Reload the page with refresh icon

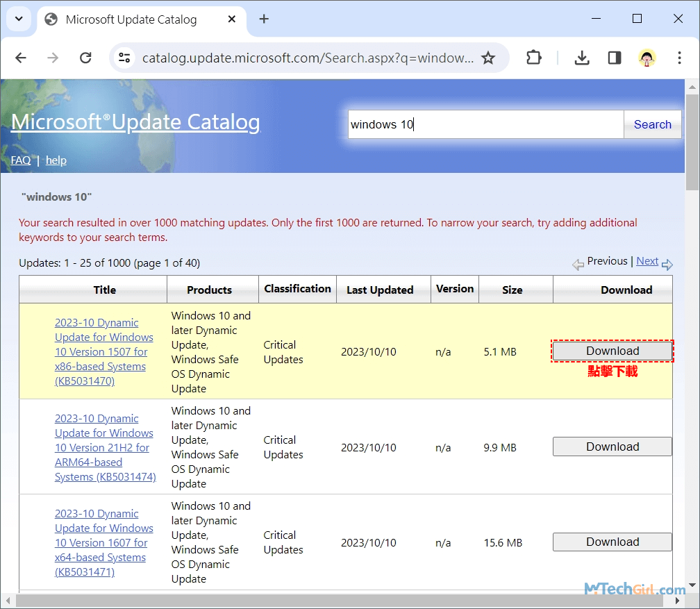85,58
